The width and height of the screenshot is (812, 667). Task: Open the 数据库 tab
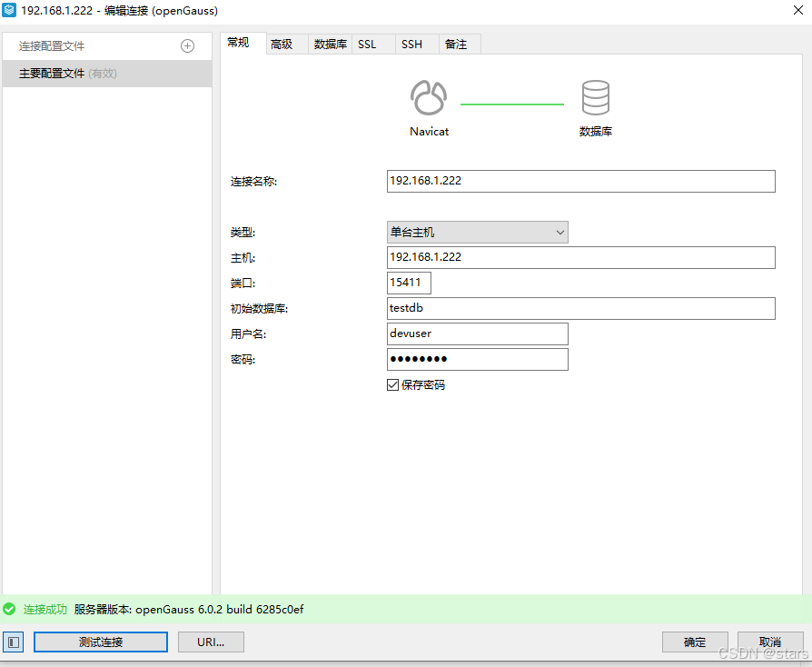pyautogui.click(x=331, y=44)
